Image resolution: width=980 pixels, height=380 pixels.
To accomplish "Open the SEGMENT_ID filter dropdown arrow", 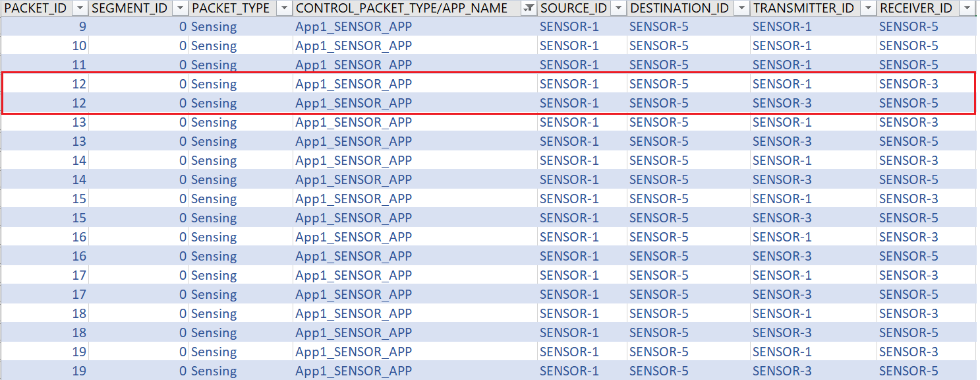I will click(180, 8).
